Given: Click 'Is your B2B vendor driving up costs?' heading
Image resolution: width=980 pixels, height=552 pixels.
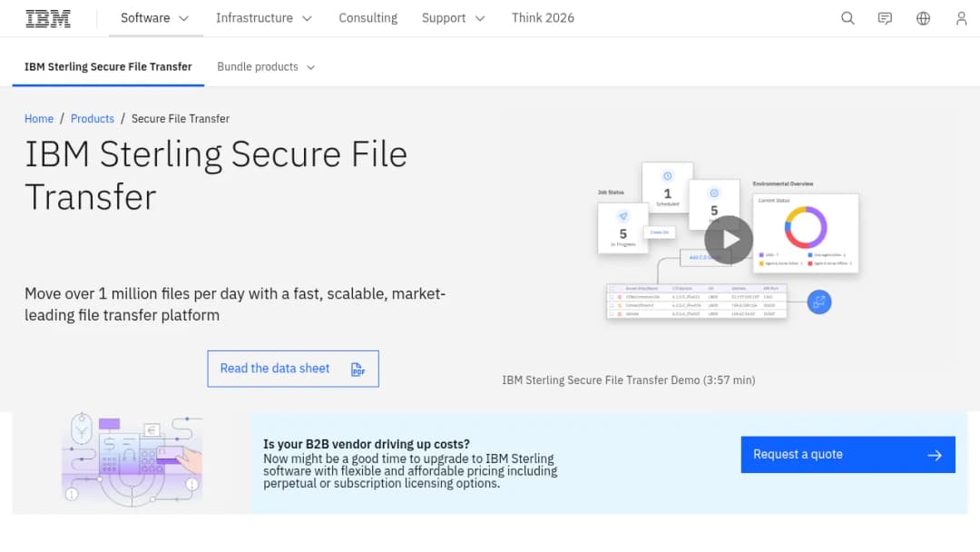Looking at the screenshot, I should click(367, 445).
